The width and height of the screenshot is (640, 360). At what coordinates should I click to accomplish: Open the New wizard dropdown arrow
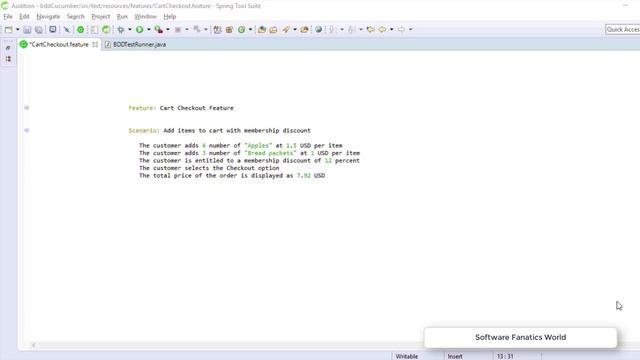point(18,29)
